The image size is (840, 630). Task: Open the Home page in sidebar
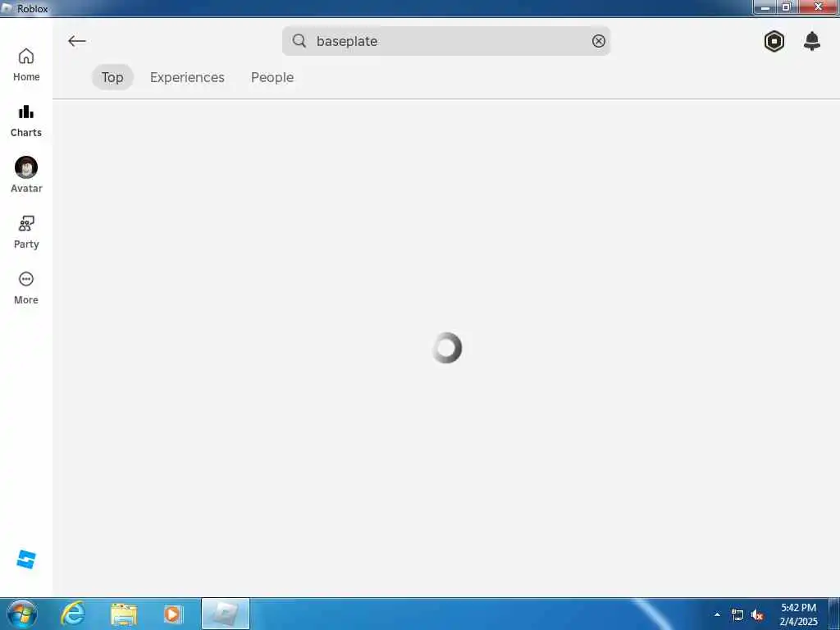tap(26, 65)
